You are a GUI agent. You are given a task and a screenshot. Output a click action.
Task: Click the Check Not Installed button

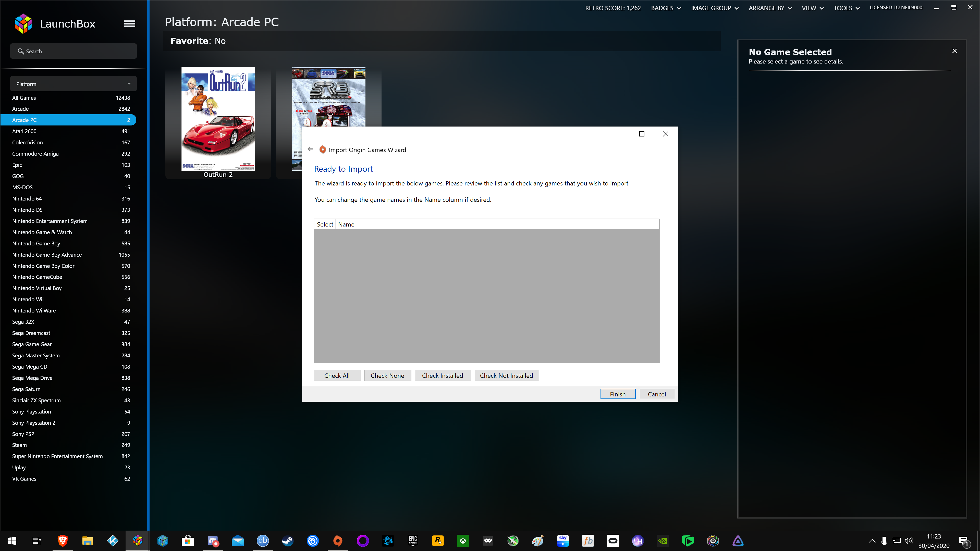(x=506, y=375)
